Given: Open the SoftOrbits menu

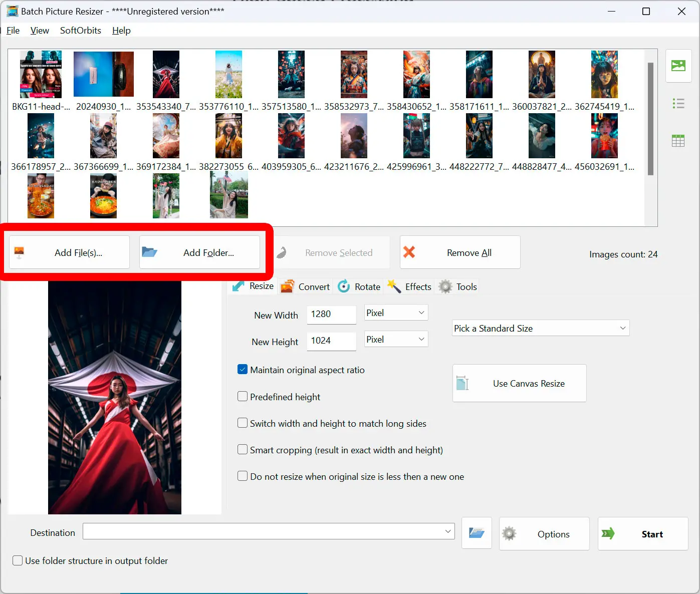Looking at the screenshot, I should tap(80, 31).
